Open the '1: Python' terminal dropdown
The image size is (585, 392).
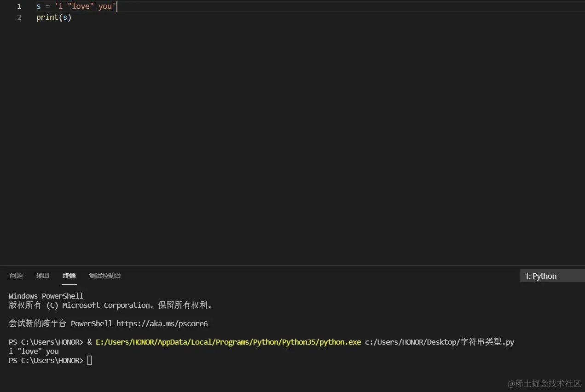click(552, 276)
